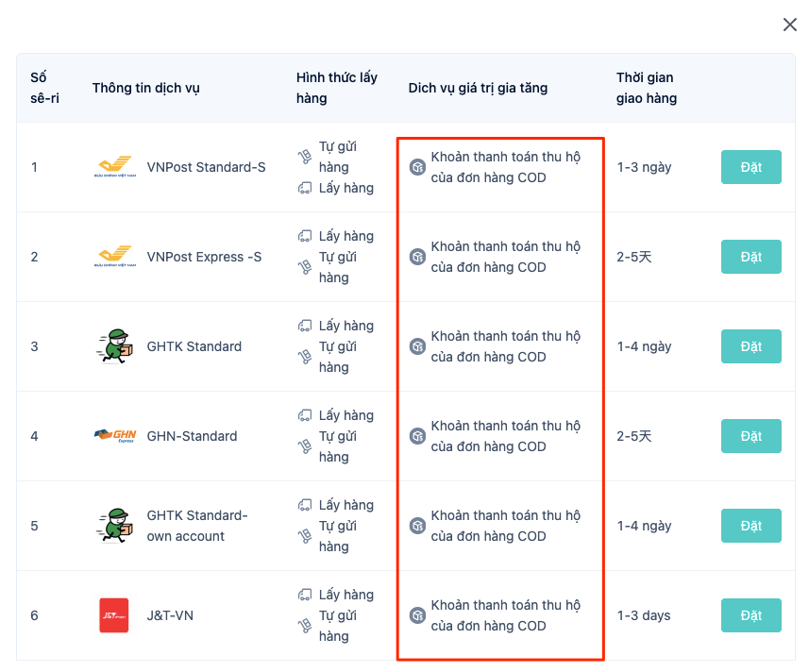The height and width of the screenshot is (672, 809).
Task: Select Đặt button for GHN-Standard
Action: coord(751,436)
